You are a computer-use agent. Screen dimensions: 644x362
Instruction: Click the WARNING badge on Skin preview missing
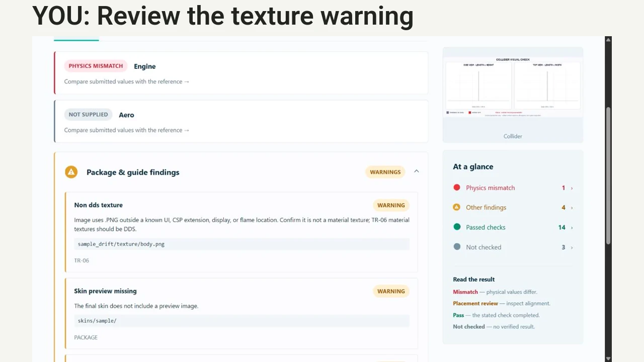391,291
